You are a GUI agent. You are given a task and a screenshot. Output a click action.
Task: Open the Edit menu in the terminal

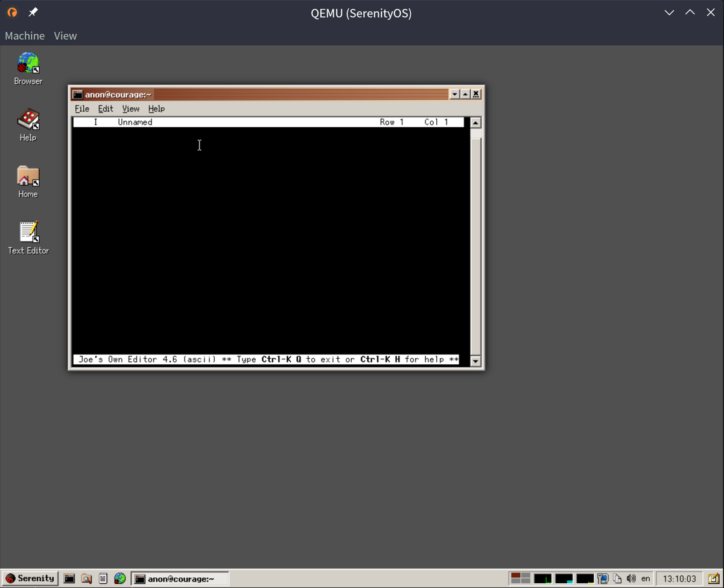(106, 109)
